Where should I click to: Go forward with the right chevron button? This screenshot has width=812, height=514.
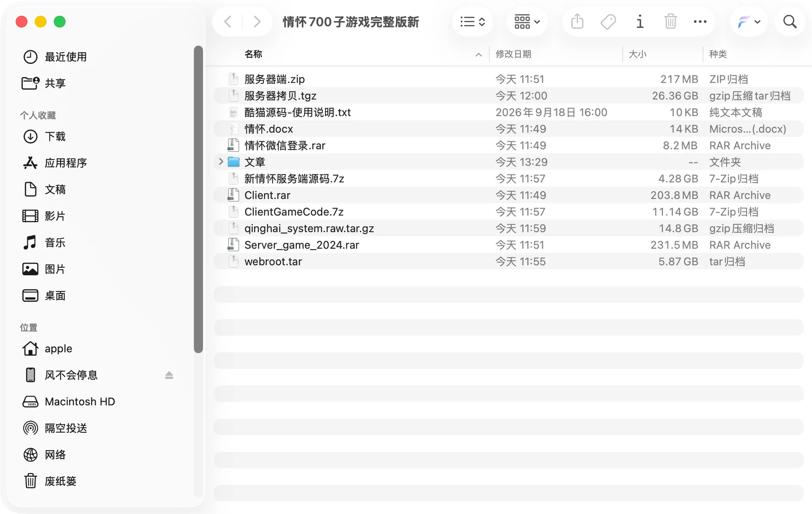tap(257, 22)
